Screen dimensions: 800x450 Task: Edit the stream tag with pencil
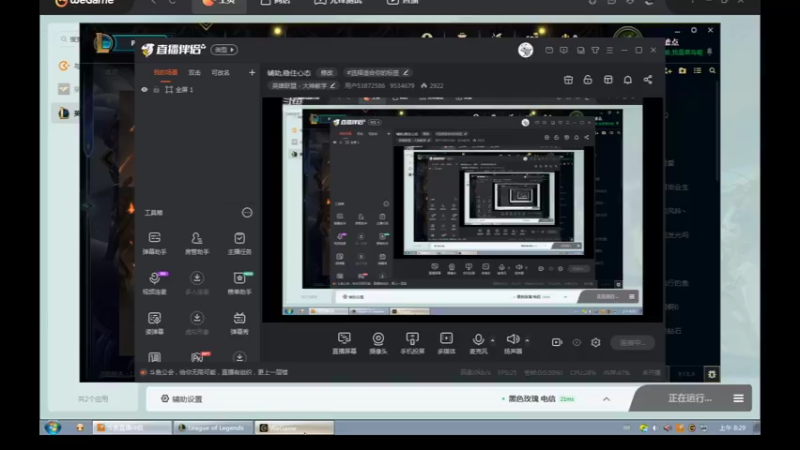pyautogui.click(x=406, y=72)
